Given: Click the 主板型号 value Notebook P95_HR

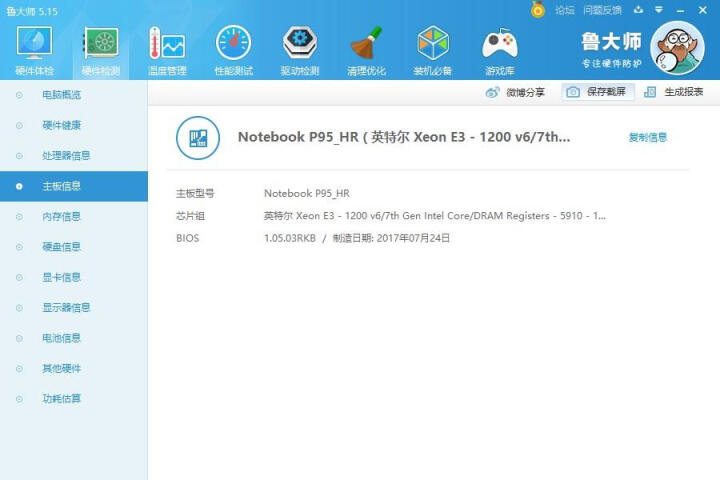Looking at the screenshot, I should [307, 193].
